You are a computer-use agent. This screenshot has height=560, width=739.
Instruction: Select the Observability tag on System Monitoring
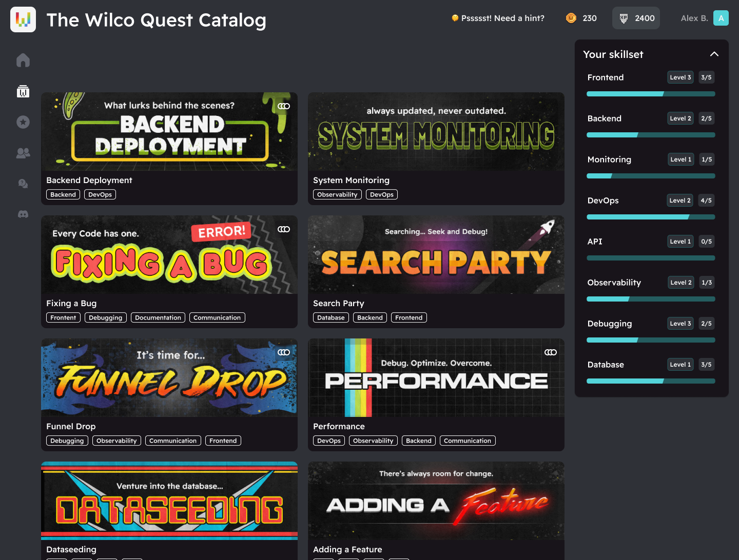click(337, 194)
